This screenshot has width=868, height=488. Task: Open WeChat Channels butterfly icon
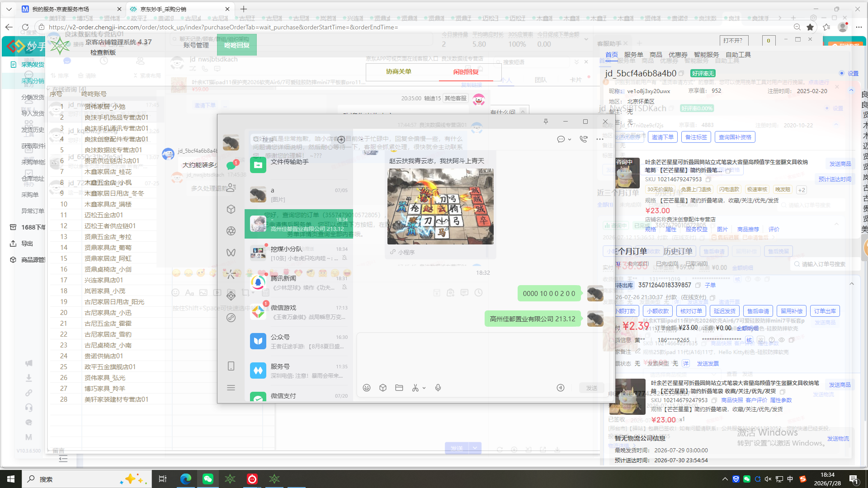(231, 253)
